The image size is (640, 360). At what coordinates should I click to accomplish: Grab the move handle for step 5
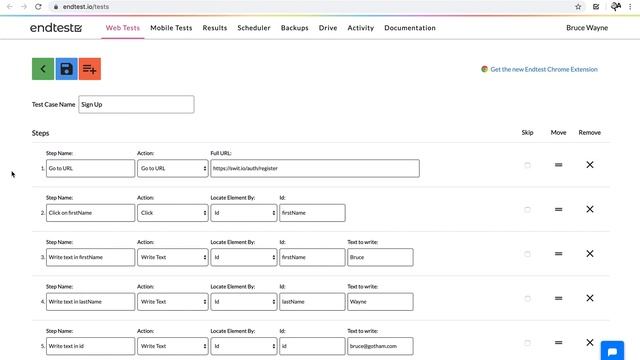click(x=558, y=342)
